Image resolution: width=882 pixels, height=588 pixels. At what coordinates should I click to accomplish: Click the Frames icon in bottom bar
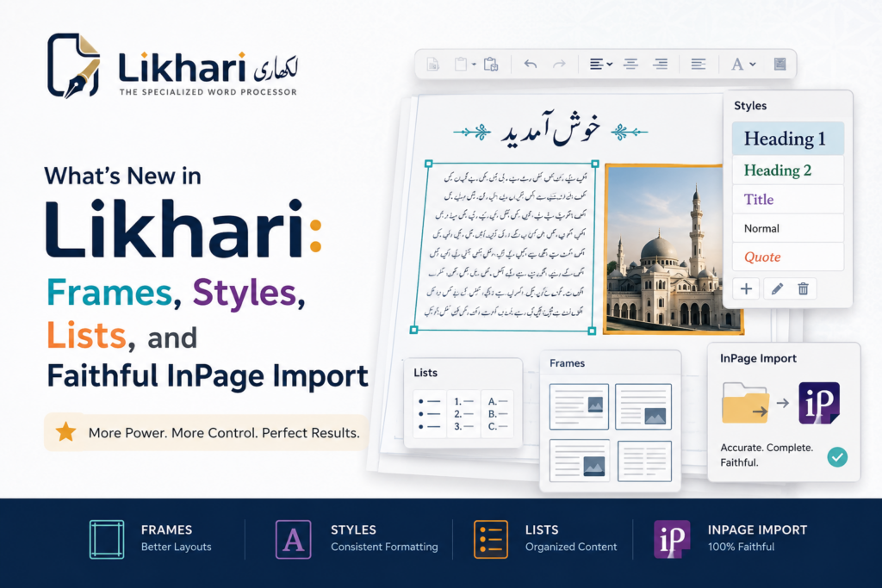click(x=106, y=540)
